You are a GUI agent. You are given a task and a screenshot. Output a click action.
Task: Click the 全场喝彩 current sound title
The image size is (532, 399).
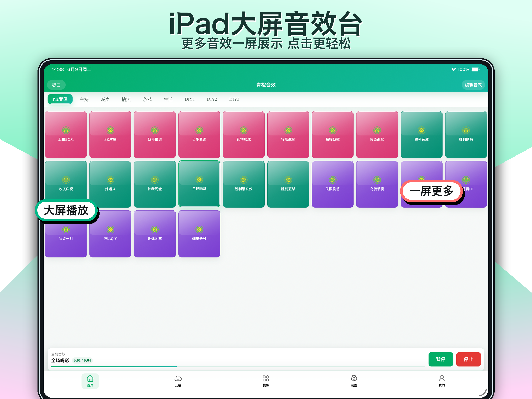click(x=60, y=360)
